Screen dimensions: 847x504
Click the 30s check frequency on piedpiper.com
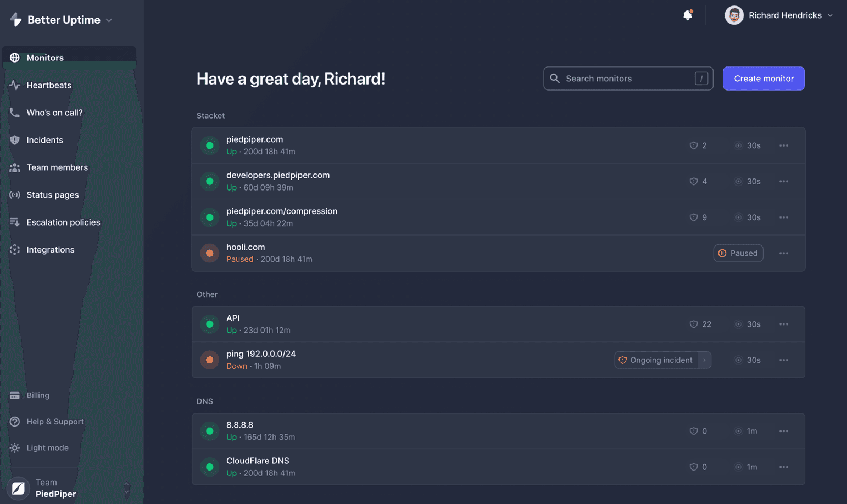click(748, 145)
